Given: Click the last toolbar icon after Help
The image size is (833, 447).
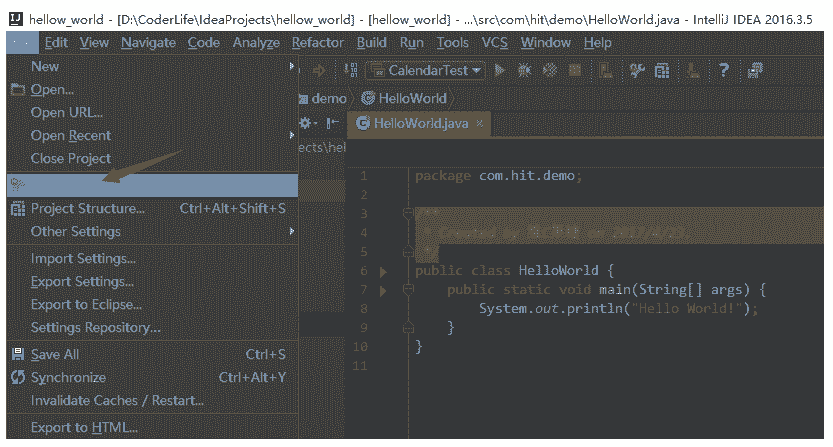Looking at the screenshot, I should click(755, 70).
